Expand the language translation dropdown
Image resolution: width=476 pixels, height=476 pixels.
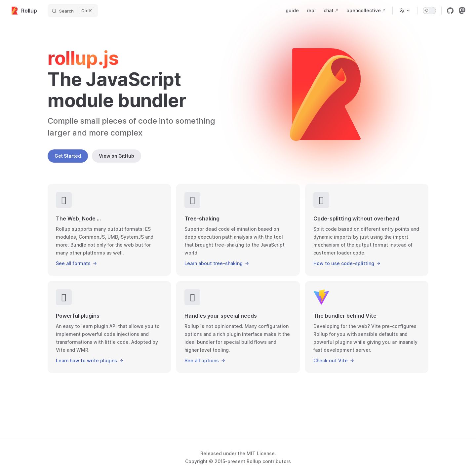tap(405, 11)
